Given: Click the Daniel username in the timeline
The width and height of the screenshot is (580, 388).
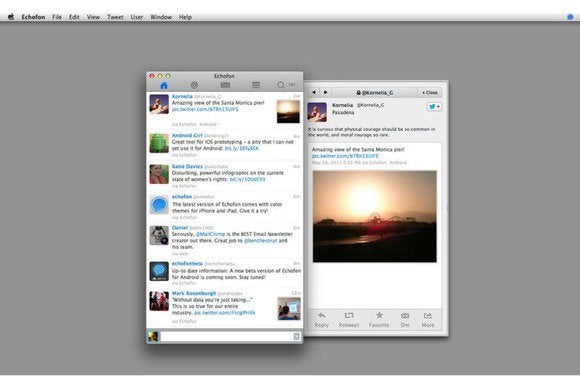Looking at the screenshot, I should pyautogui.click(x=180, y=228).
